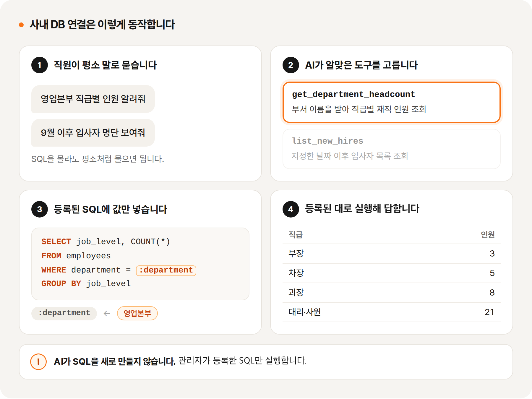Click the orange warning exclamation icon
Image resolution: width=532 pixels, height=399 pixels.
[x=38, y=361]
